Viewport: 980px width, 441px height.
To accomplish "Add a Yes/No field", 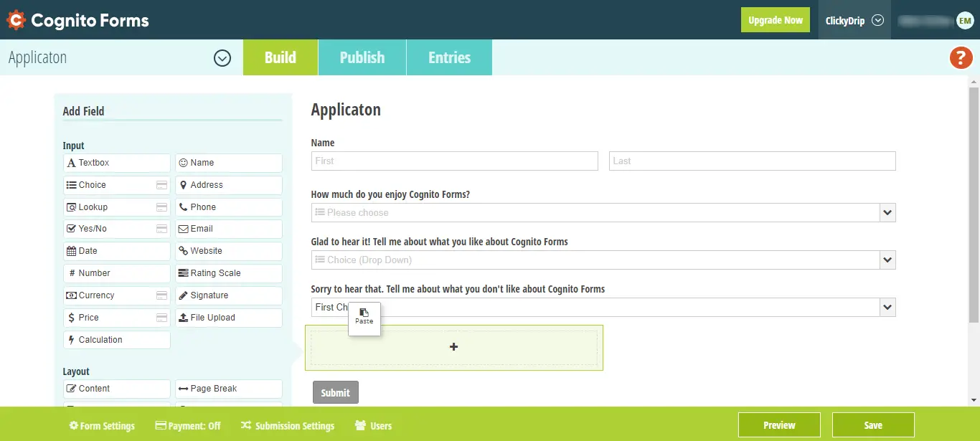I will tap(117, 229).
